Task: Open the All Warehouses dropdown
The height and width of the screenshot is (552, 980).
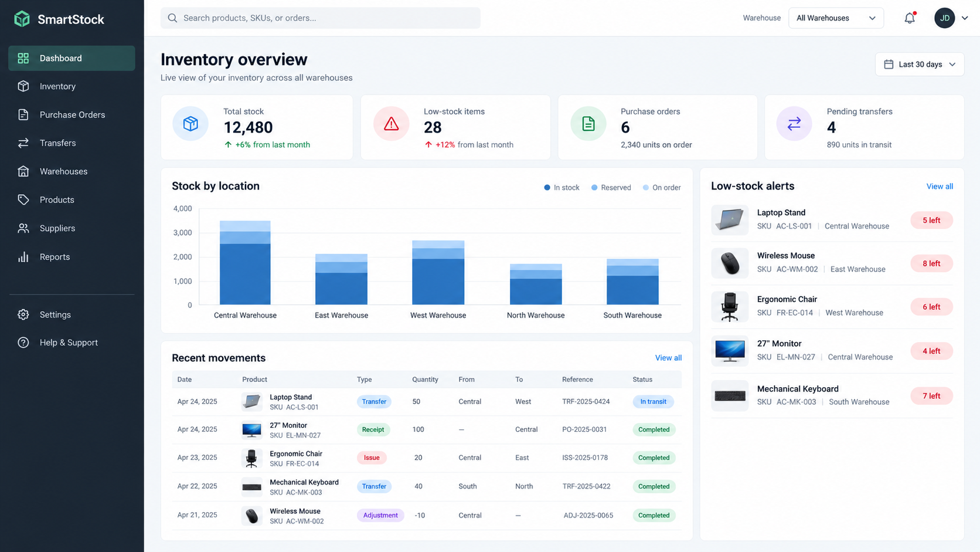Action: pyautogui.click(x=836, y=18)
